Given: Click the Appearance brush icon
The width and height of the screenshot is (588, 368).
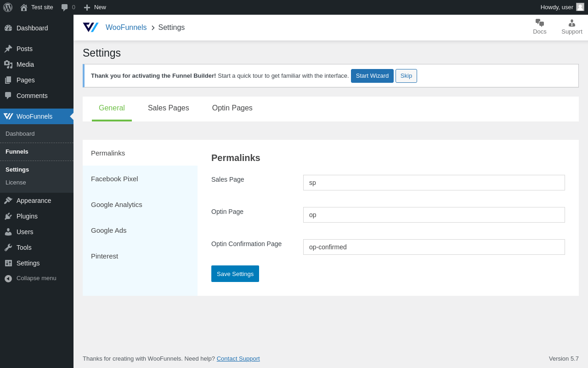Looking at the screenshot, I should [x=8, y=201].
